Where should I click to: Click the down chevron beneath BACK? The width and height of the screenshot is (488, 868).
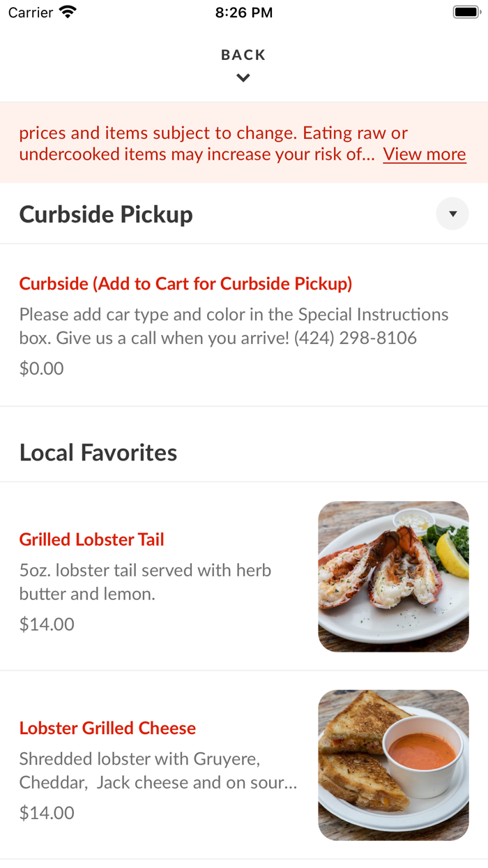pyautogui.click(x=243, y=78)
